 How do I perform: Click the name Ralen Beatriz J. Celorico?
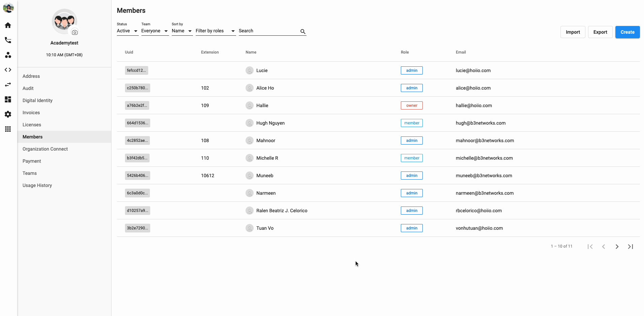[x=282, y=211]
